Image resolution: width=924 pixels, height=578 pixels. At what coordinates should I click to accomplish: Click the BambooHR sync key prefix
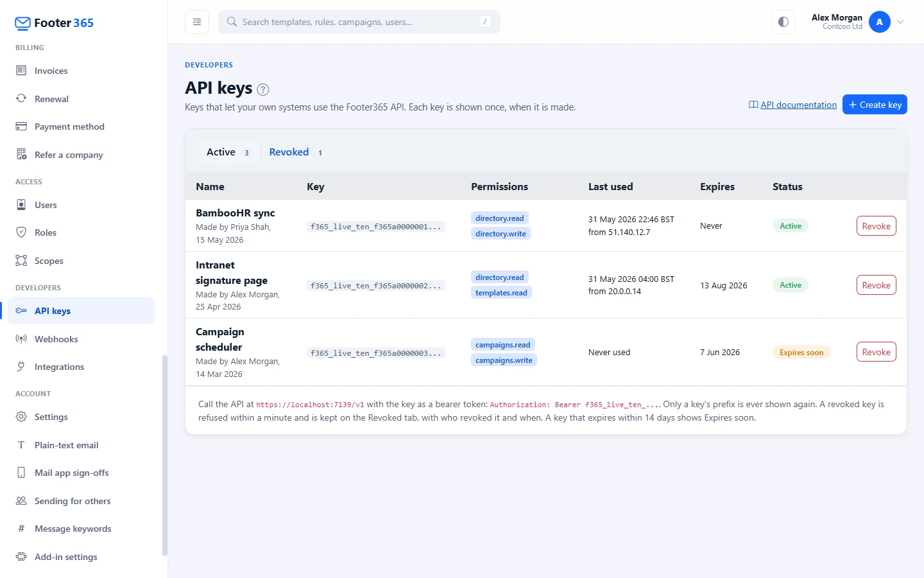click(376, 227)
